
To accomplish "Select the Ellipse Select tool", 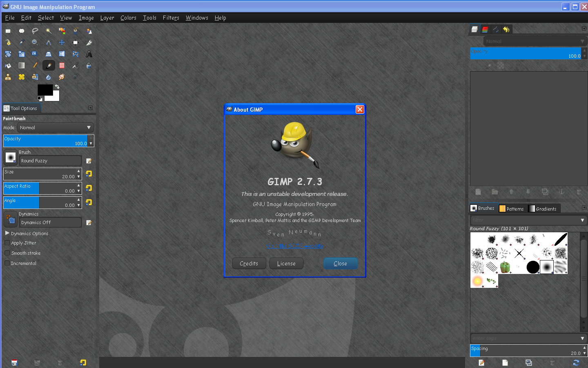I will (x=22, y=31).
